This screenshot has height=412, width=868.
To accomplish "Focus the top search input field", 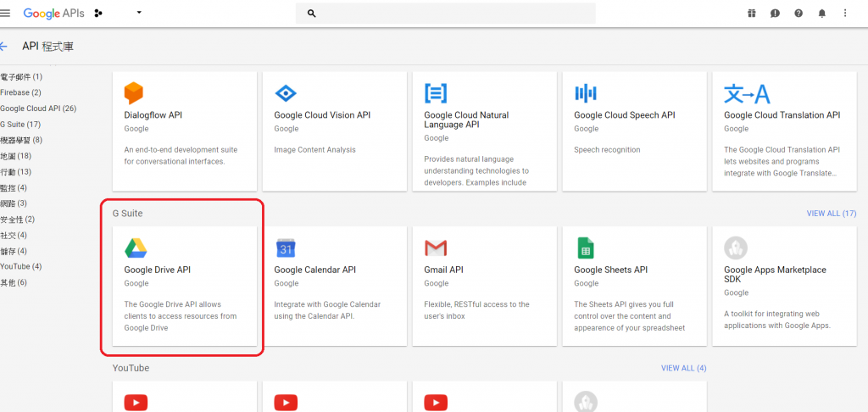I will point(446,14).
